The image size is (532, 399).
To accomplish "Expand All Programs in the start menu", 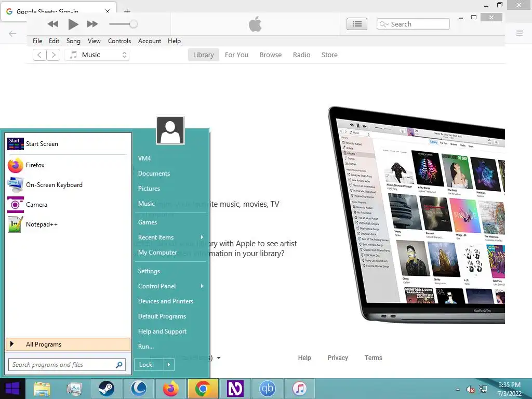I will coord(68,344).
